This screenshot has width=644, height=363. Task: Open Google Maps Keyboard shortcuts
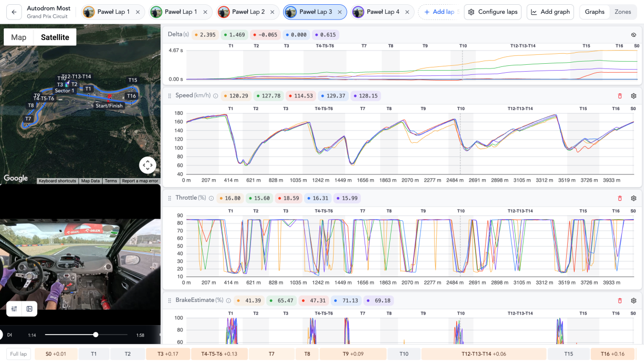pos(57,181)
